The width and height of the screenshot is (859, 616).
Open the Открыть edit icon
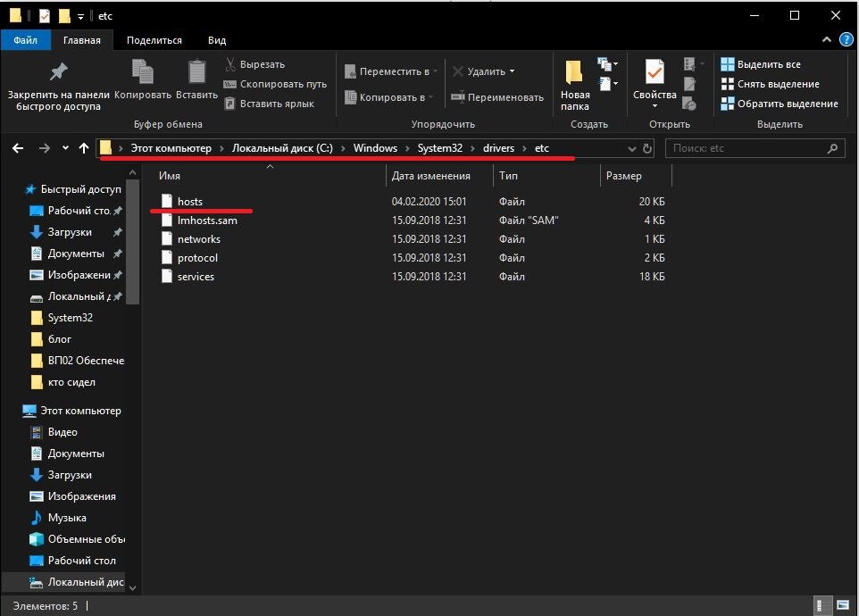pos(689,84)
